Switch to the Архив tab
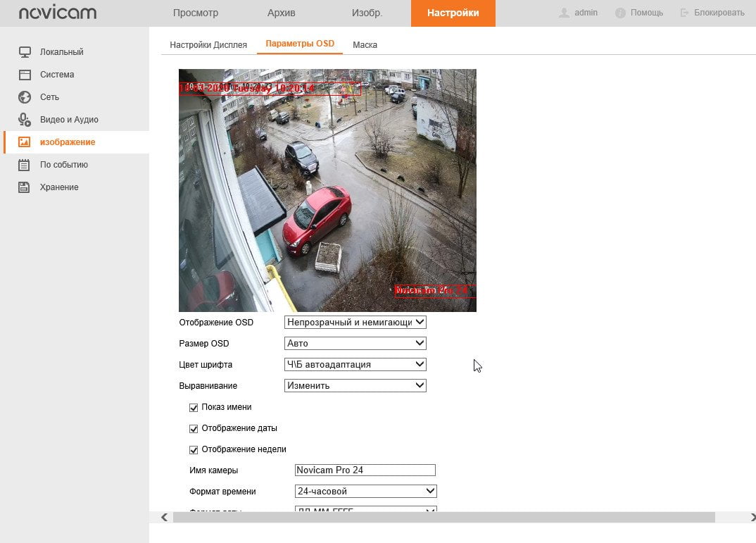The height and width of the screenshot is (543, 756). coord(282,13)
